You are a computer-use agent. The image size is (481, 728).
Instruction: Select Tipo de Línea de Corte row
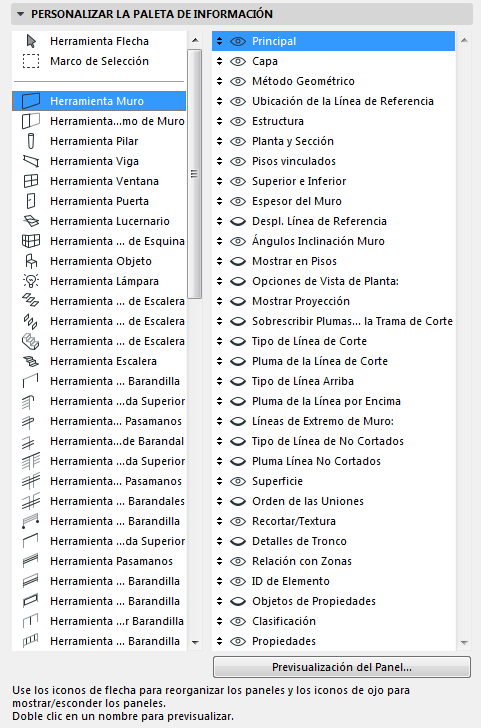(333, 341)
